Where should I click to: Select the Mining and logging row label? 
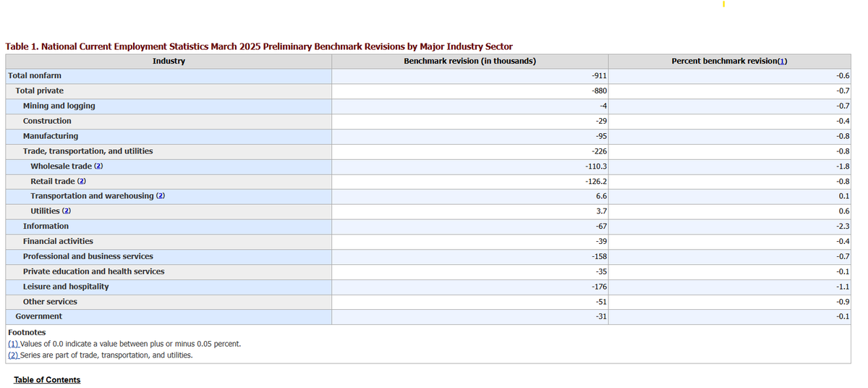(x=59, y=106)
